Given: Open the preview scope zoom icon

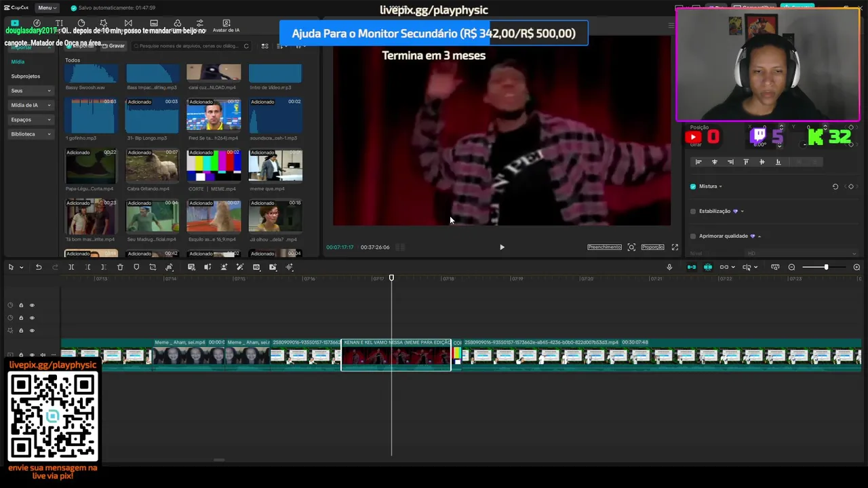Looking at the screenshot, I should click(631, 247).
